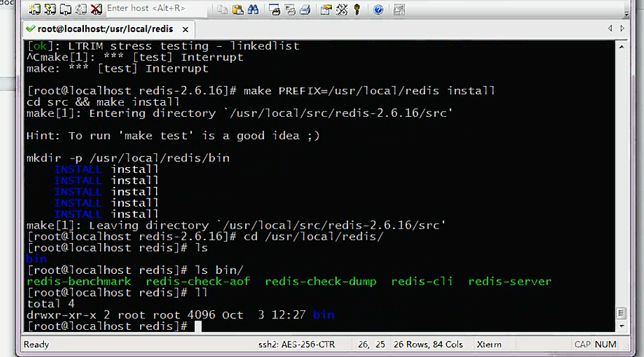Click the tab scroll left arrow
The width and height of the screenshot is (644, 357).
click(610, 28)
